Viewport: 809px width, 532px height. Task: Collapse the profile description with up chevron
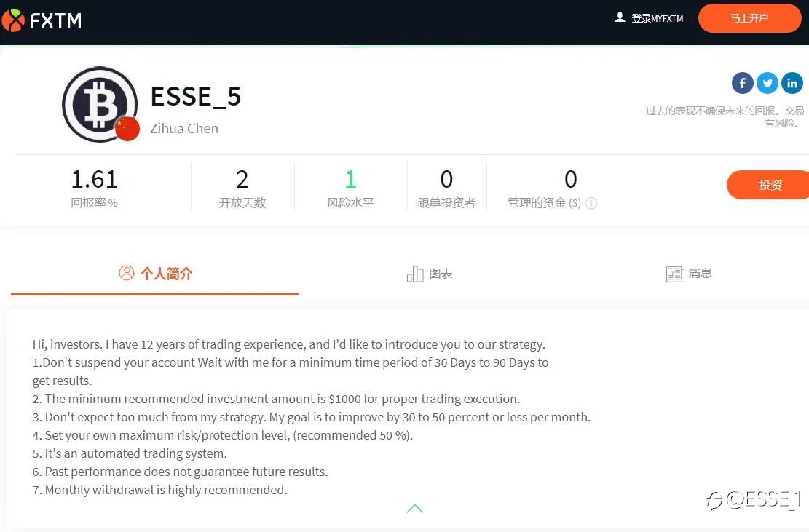(415, 509)
